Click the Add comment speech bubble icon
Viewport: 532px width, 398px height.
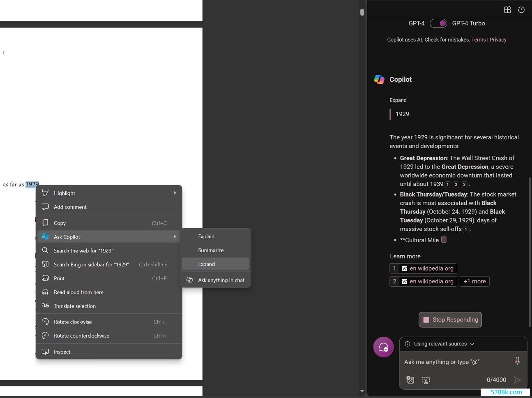tap(46, 207)
